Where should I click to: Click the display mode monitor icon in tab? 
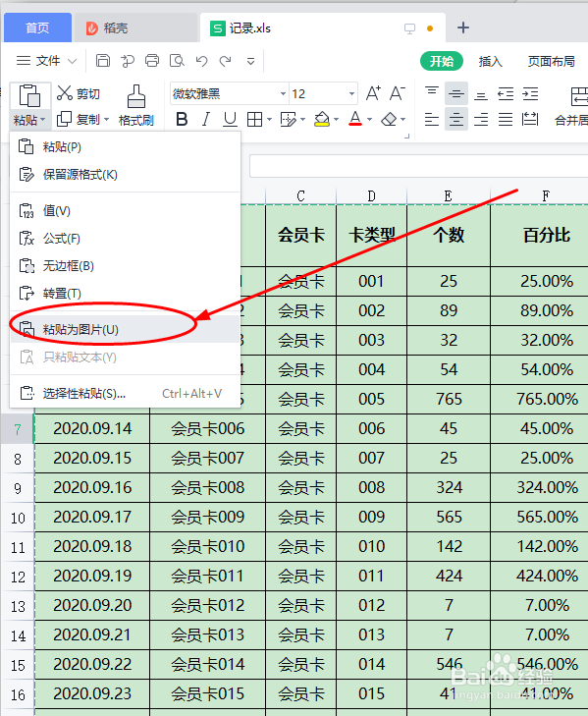pos(409,28)
